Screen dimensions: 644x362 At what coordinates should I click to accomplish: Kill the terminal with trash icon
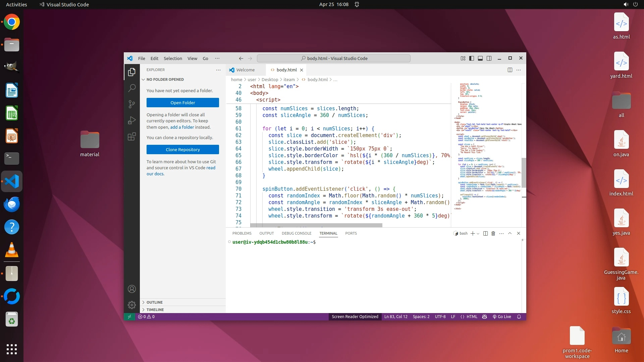pyautogui.click(x=493, y=233)
